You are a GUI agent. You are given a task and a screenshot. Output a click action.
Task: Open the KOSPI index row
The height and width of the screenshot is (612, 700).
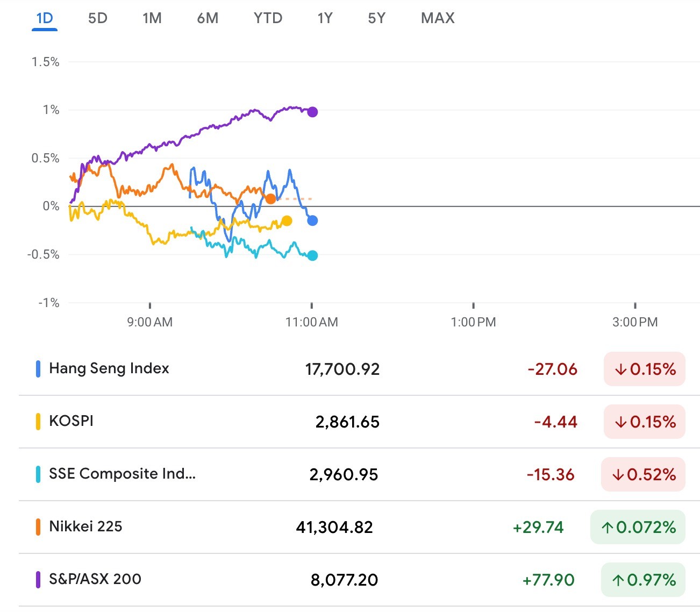tap(359, 422)
